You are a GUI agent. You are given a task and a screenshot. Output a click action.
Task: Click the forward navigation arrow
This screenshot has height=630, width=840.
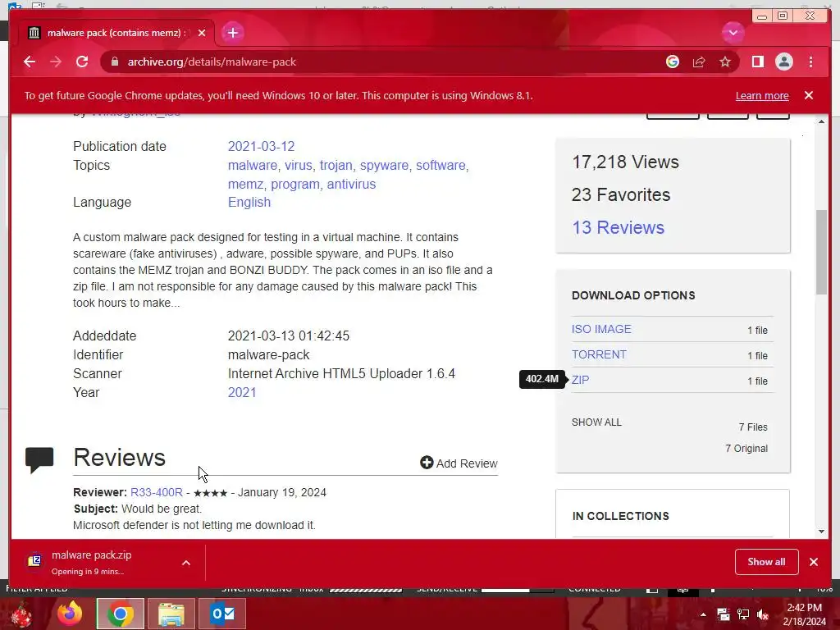tap(56, 62)
